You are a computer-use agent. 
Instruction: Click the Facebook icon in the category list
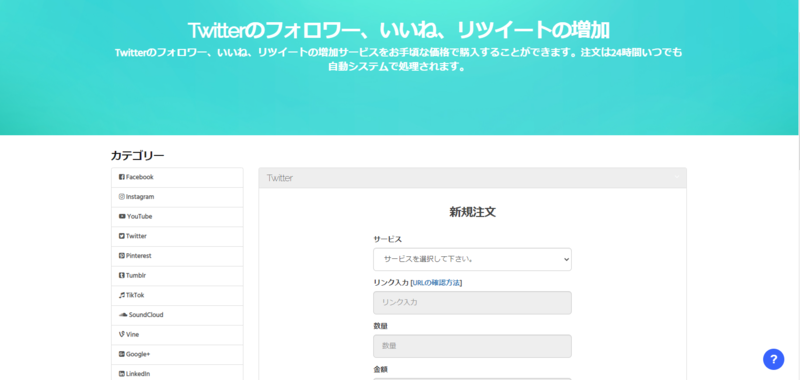pos(121,177)
